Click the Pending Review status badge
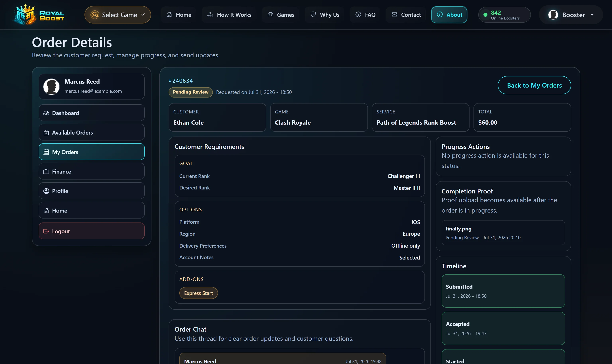This screenshot has width=612, height=364. click(191, 92)
